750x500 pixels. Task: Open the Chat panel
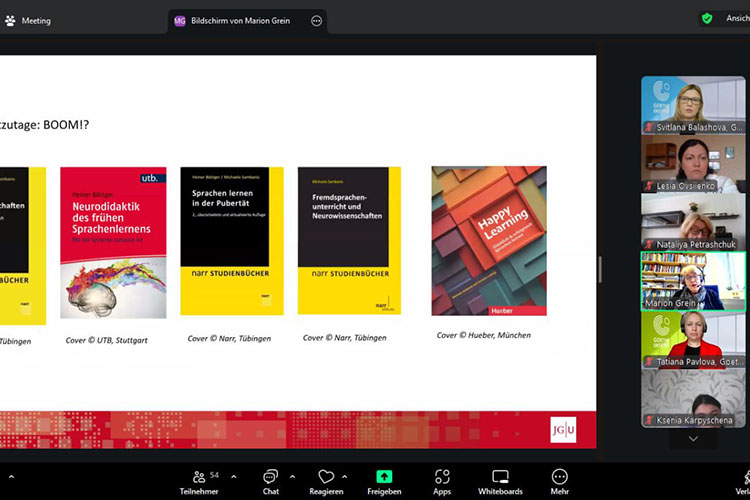(271, 480)
